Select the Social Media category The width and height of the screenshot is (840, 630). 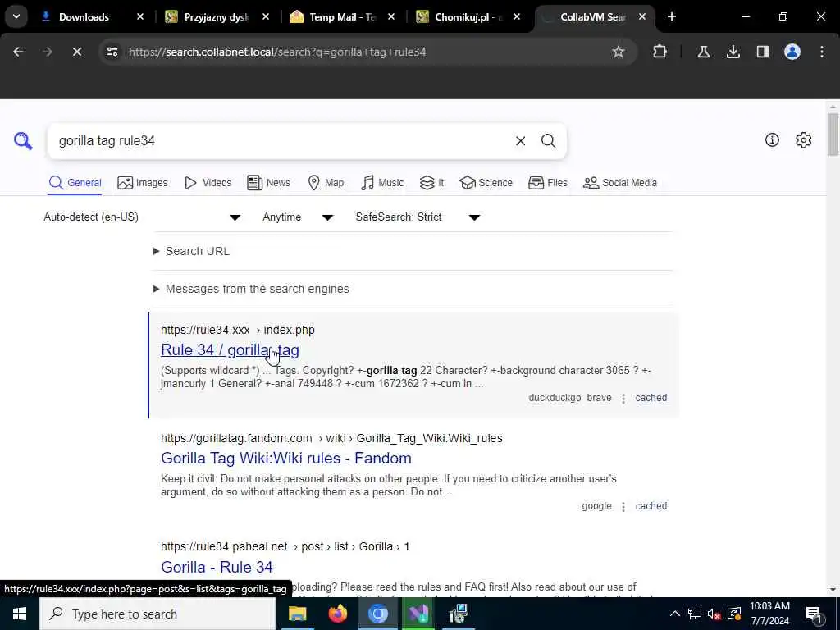click(620, 183)
